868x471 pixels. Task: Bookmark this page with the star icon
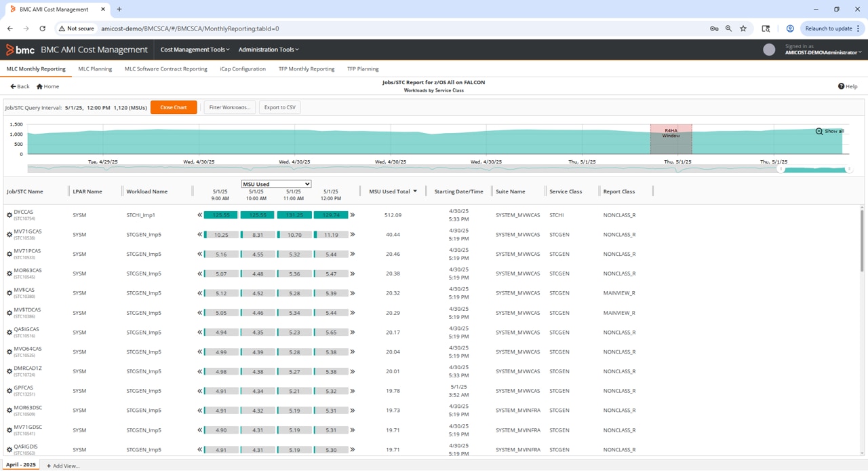pos(743,29)
